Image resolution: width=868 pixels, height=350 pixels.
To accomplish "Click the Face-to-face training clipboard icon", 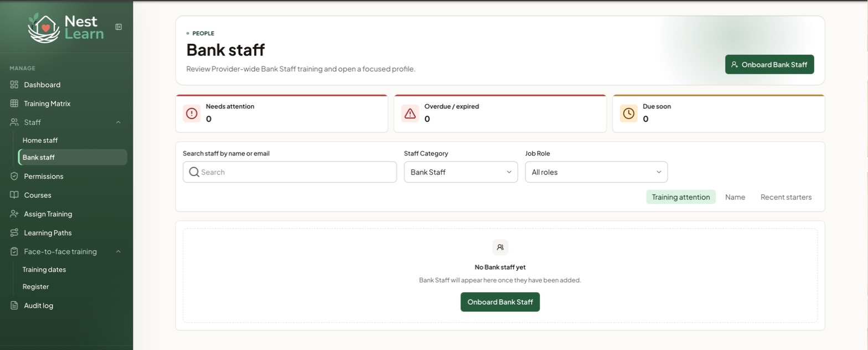I will pyautogui.click(x=14, y=251).
